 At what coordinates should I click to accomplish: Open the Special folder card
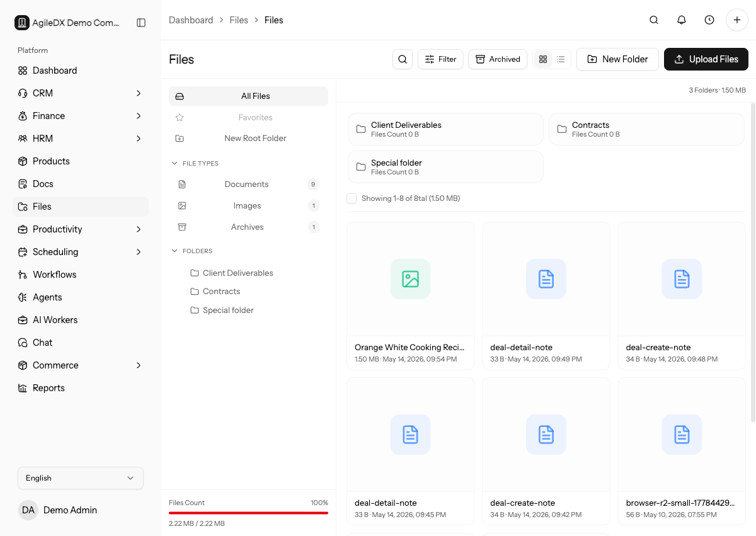[445, 167]
